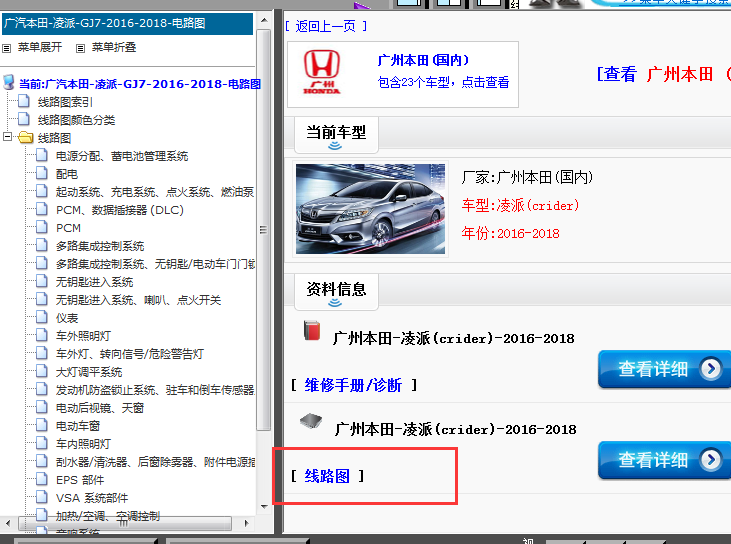
Task: Click the page icon beside 多路集成控制系统
Action: click(x=42, y=245)
